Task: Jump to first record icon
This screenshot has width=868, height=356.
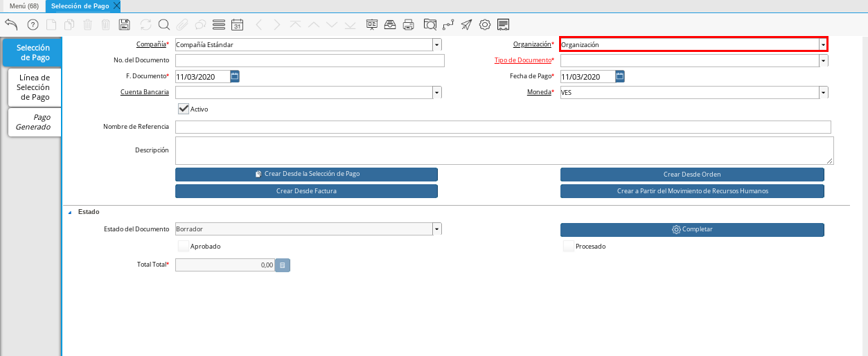Action: (296, 24)
